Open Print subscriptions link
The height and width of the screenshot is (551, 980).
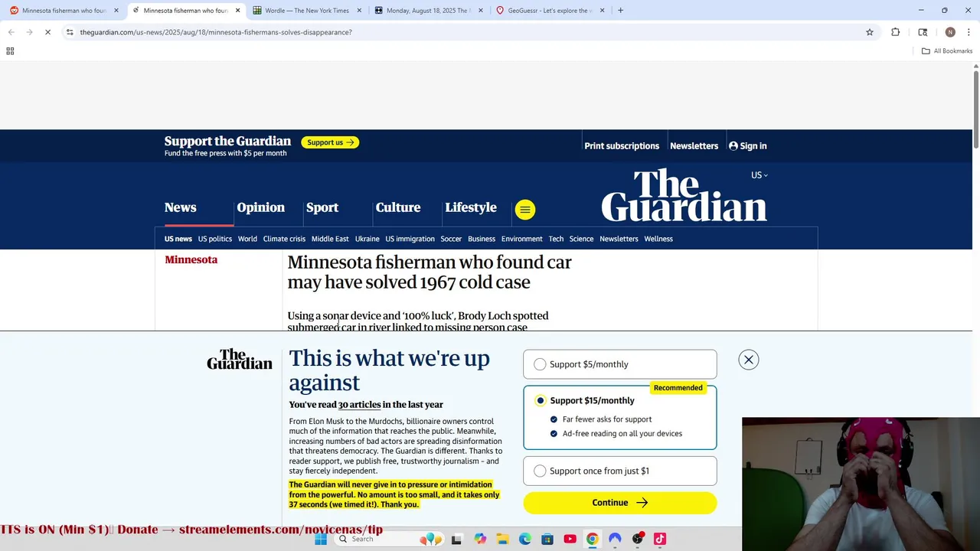point(622,145)
